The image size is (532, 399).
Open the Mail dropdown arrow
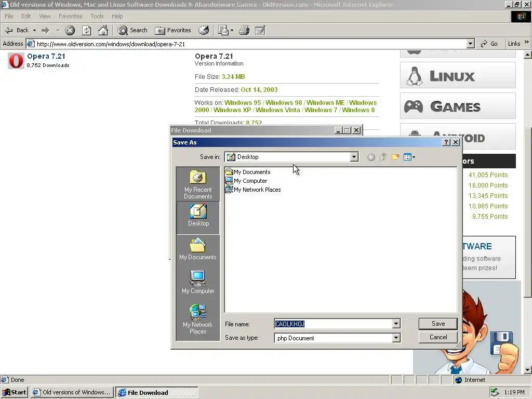point(232,31)
